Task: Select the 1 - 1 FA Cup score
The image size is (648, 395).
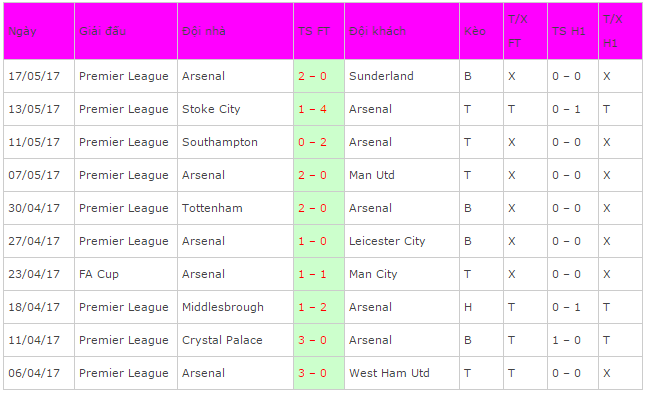Action: point(312,274)
